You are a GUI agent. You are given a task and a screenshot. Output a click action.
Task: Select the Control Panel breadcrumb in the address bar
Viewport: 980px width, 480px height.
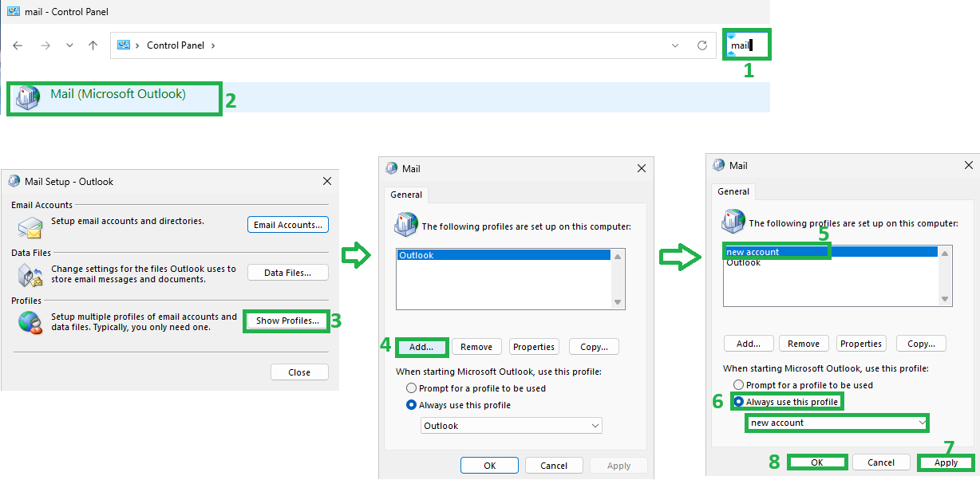tap(176, 45)
